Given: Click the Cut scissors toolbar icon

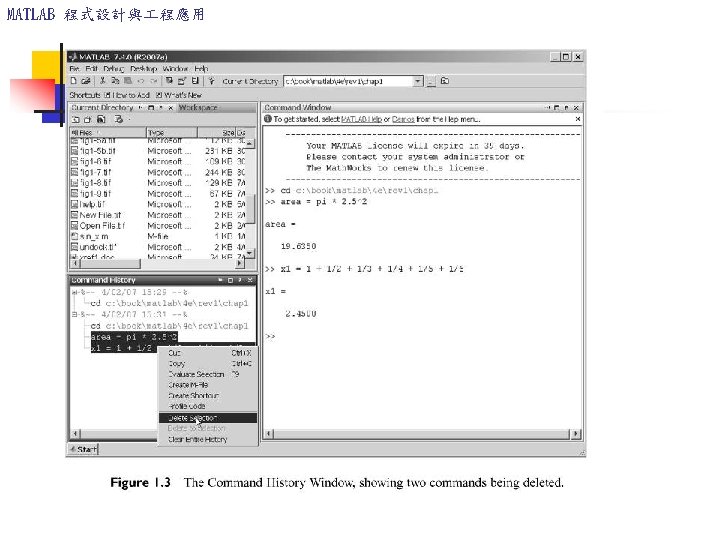Looking at the screenshot, I should pos(103,81).
